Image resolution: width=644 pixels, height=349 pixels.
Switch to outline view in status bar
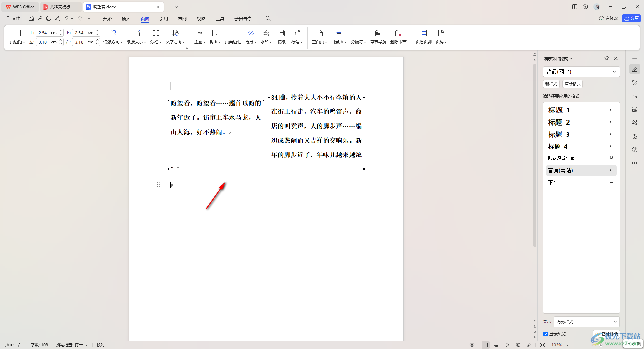(496, 345)
